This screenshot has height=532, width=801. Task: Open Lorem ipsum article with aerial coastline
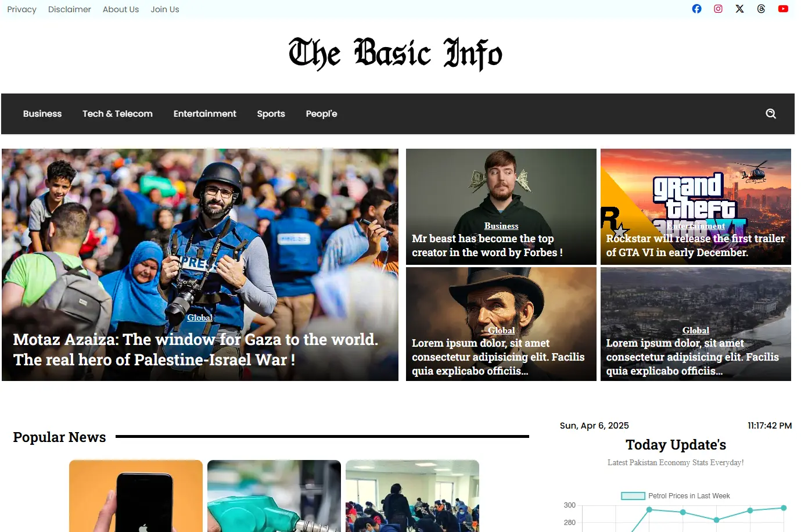pyautogui.click(x=692, y=357)
